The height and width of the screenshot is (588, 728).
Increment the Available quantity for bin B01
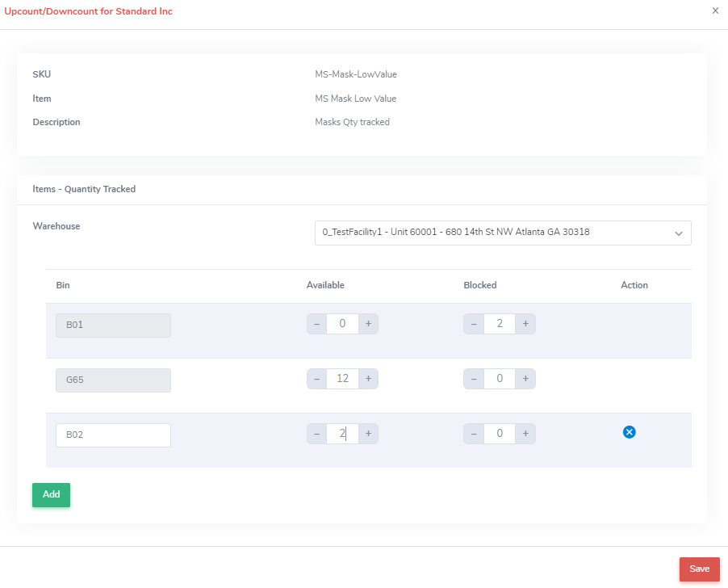(368, 323)
